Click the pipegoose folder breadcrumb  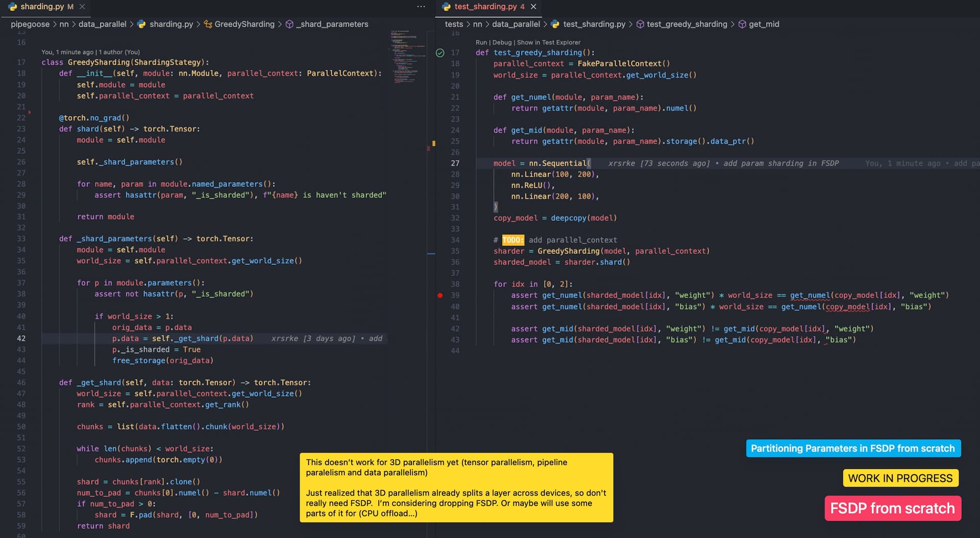30,24
